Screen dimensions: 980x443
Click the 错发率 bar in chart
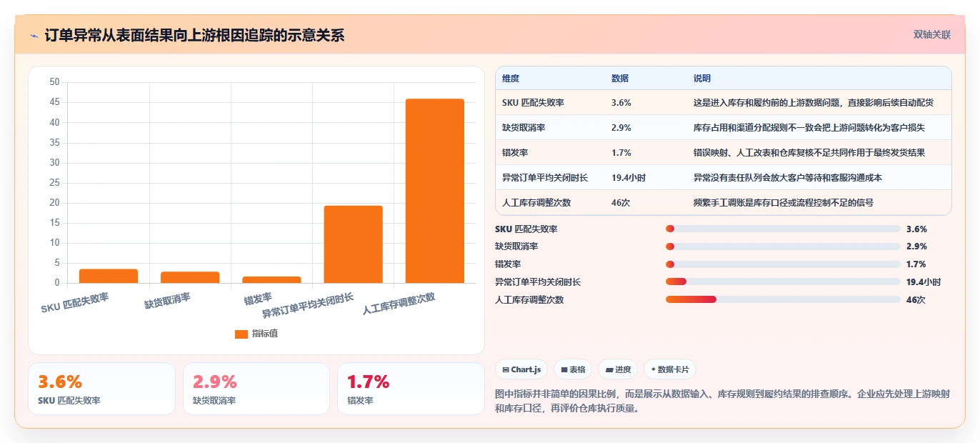(x=271, y=279)
